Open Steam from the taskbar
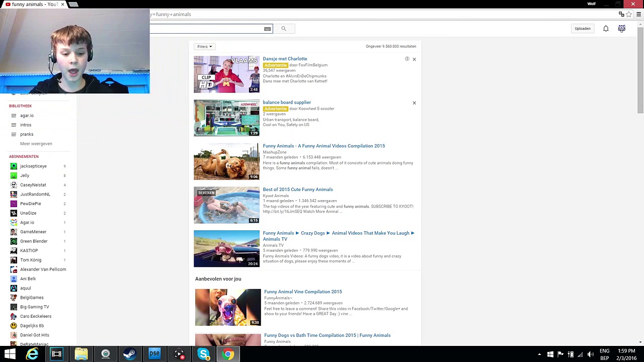Screen dimensions: 644x362 click(130, 354)
